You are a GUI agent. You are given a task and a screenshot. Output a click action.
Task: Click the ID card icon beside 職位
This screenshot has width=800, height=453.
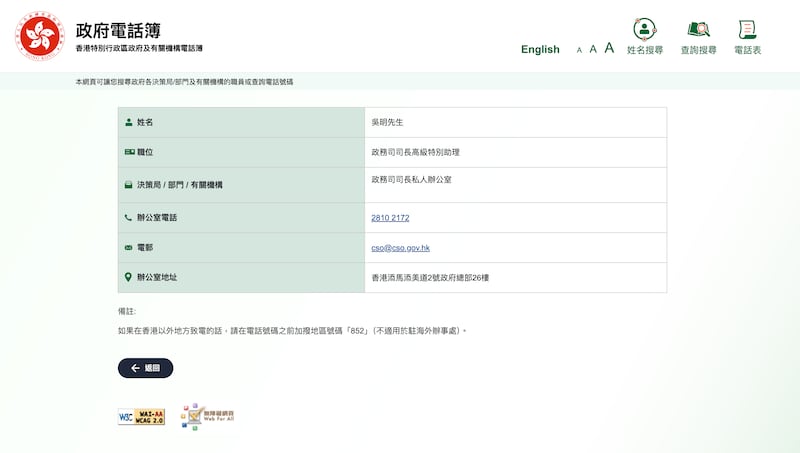[128, 152]
